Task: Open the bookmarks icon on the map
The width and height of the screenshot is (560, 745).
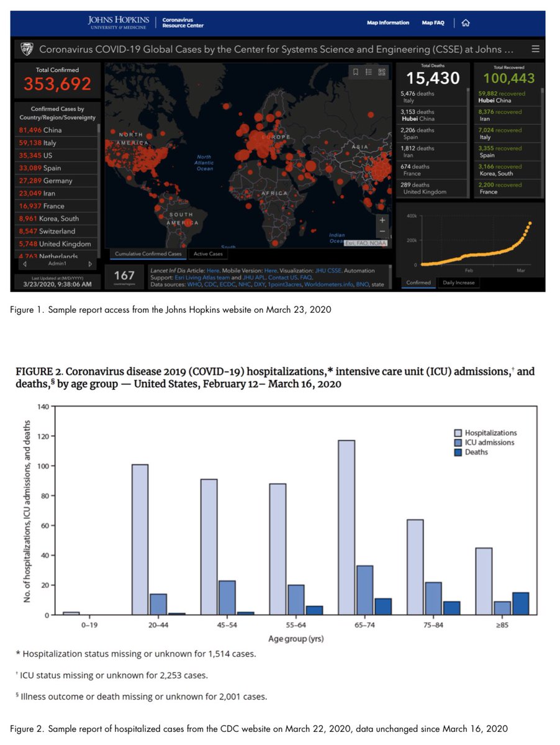Action: [355, 72]
